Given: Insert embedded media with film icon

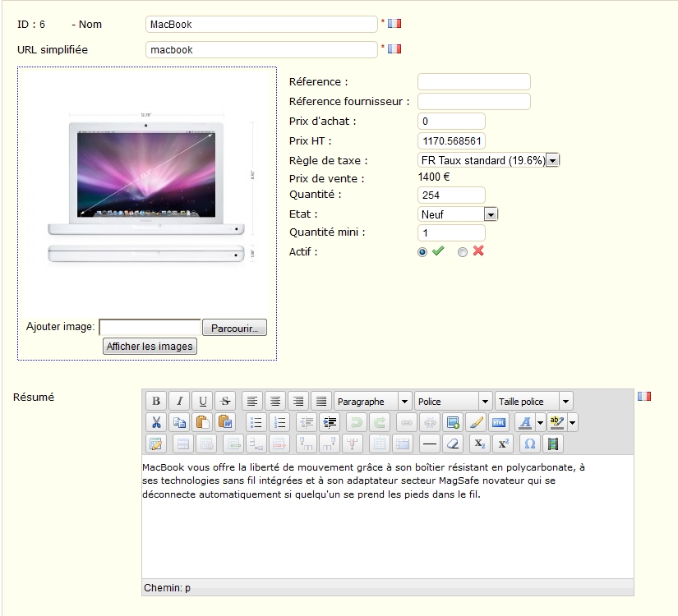Looking at the screenshot, I should point(553,444).
